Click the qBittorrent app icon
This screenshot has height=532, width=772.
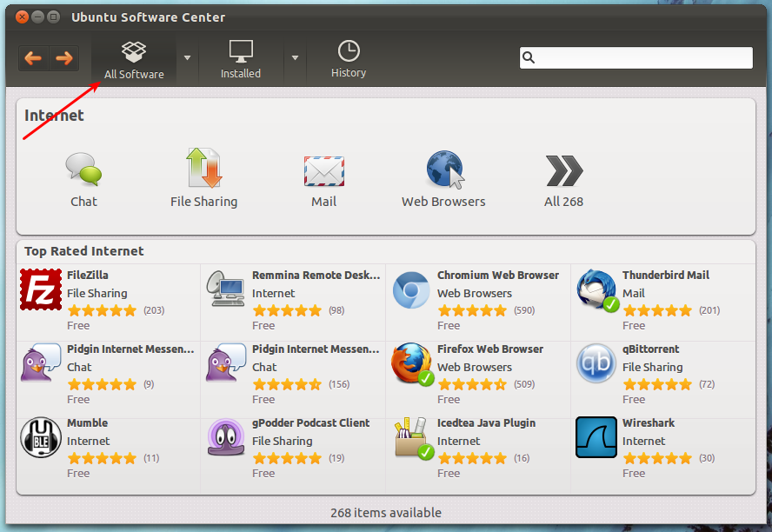(x=596, y=363)
